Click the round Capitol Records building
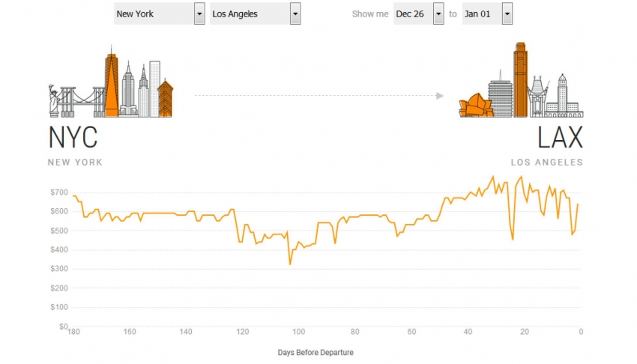 click(499, 97)
